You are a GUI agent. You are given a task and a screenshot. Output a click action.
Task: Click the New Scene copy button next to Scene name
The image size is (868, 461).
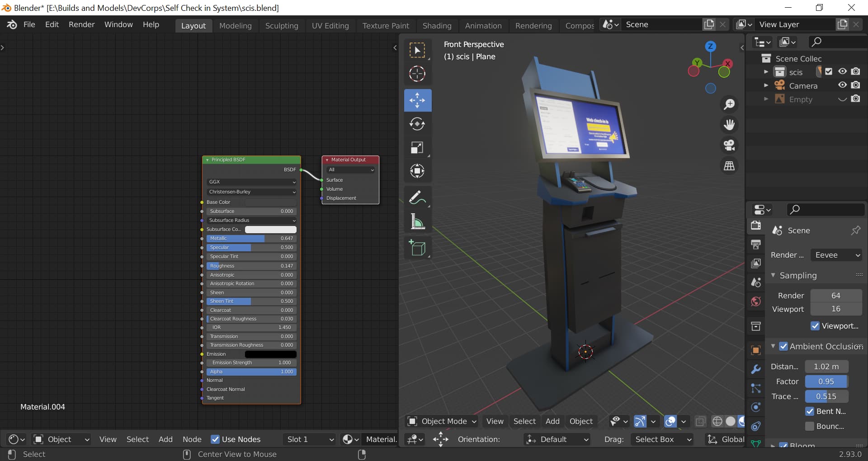709,24
